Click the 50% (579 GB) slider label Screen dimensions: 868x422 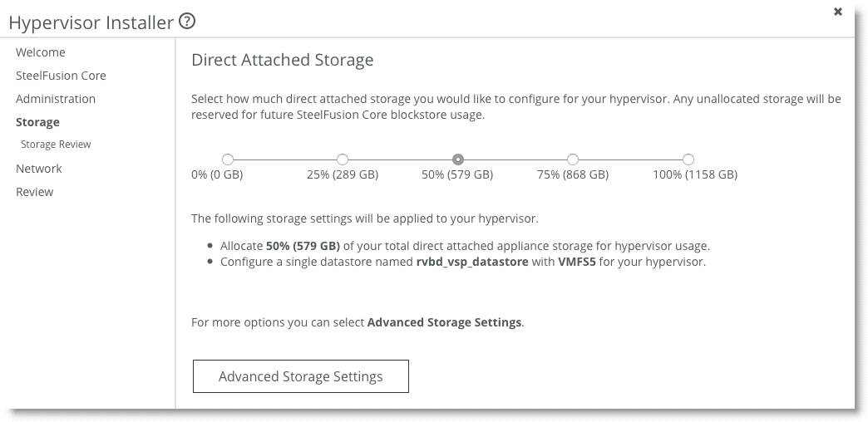pyautogui.click(x=458, y=175)
